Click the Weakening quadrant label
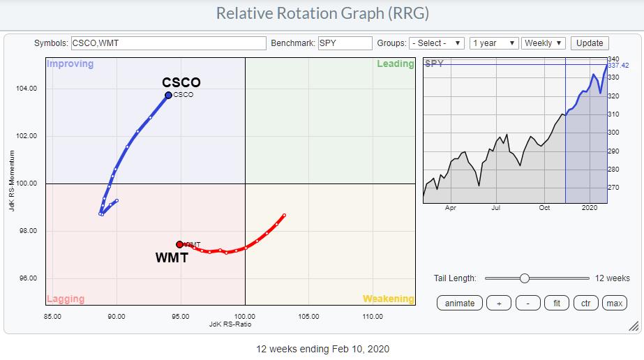The width and height of the screenshot is (644, 360). [x=388, y=299]
